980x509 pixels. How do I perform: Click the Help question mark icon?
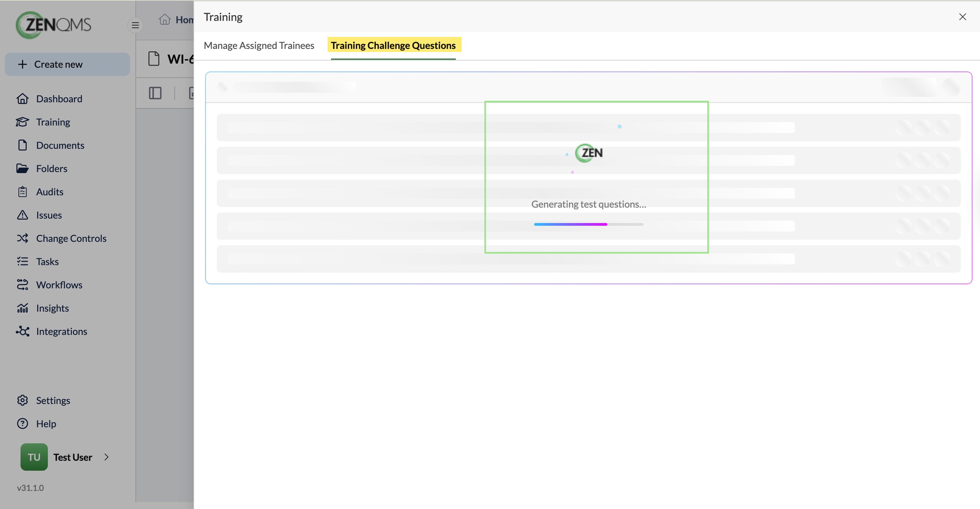point(23,423)
